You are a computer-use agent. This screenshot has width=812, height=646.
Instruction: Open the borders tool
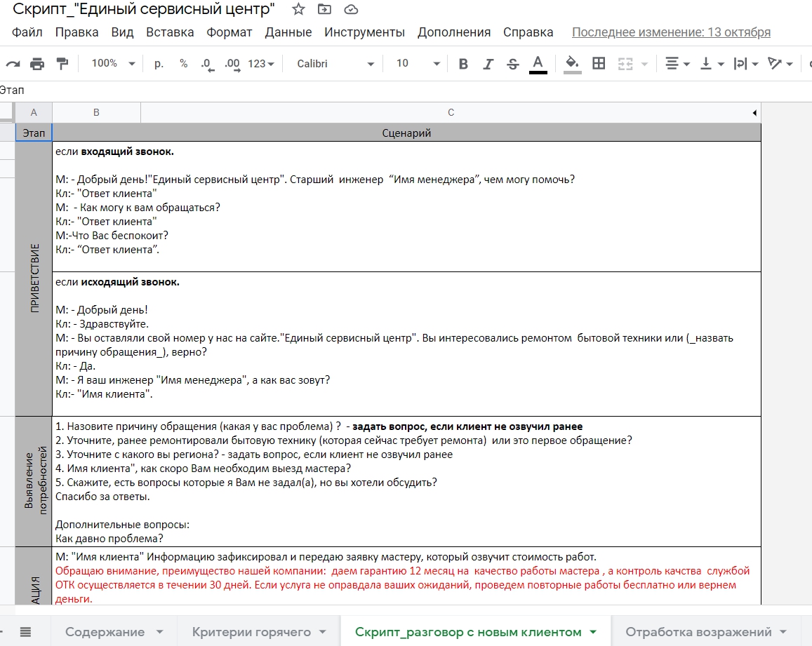point(599,64)
